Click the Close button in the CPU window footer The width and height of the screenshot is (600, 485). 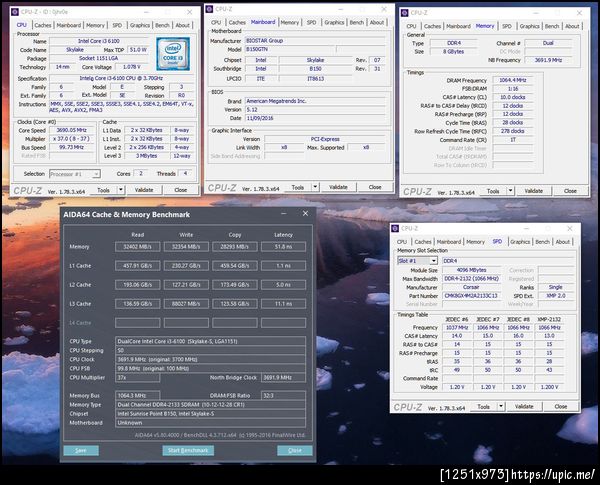181,190
